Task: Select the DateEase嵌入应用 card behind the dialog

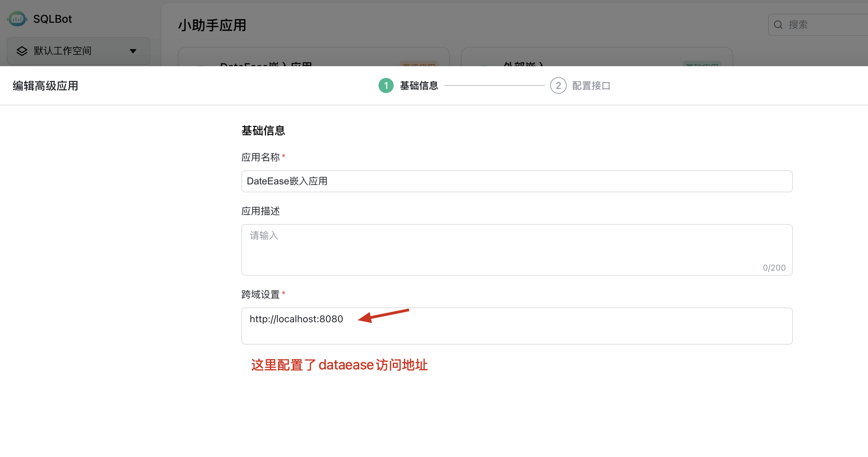Action: [266, 63]
